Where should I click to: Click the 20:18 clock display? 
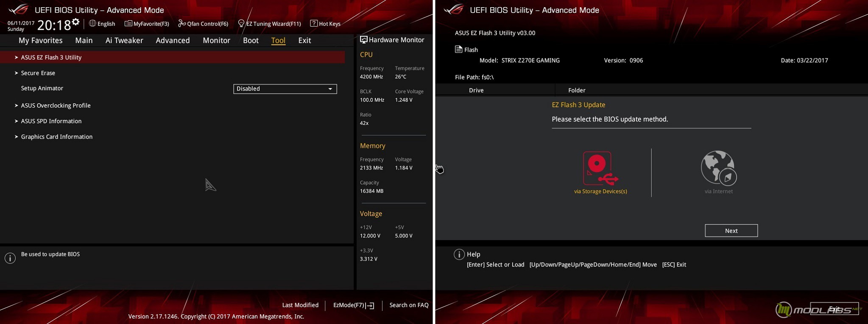(54, 25)
